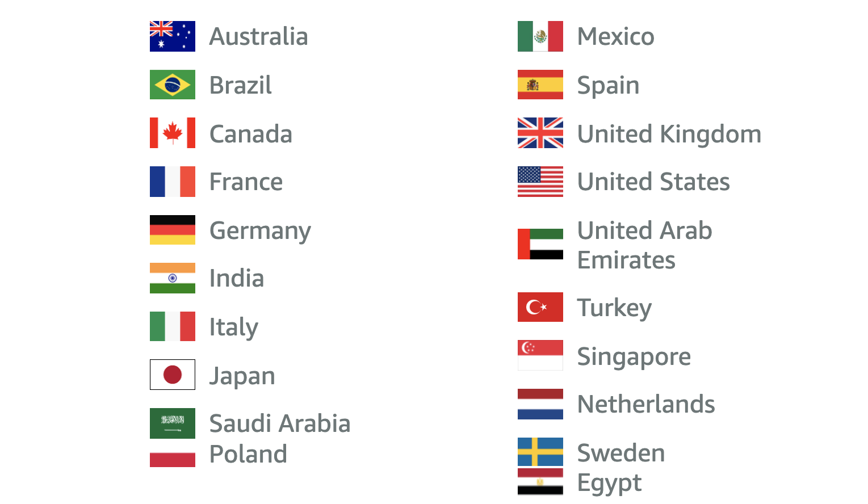Choose the United States country link
868x504 pixels.
(653, 182)
